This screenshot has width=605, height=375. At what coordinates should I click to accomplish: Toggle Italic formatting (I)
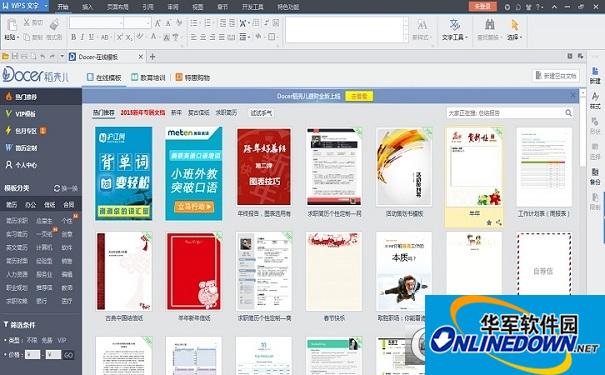click(x=82, y=37)
